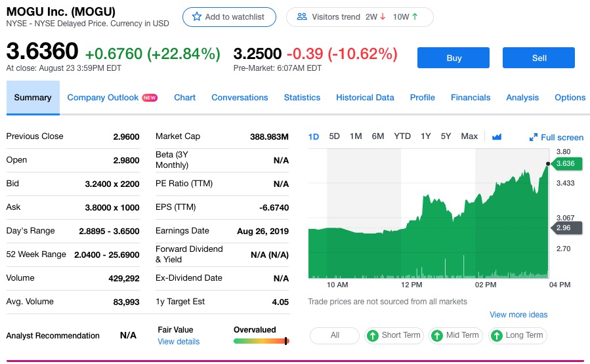Switch to the Chart tab
This screenshot has width=590, height=364.
click(x=185, y=97)
